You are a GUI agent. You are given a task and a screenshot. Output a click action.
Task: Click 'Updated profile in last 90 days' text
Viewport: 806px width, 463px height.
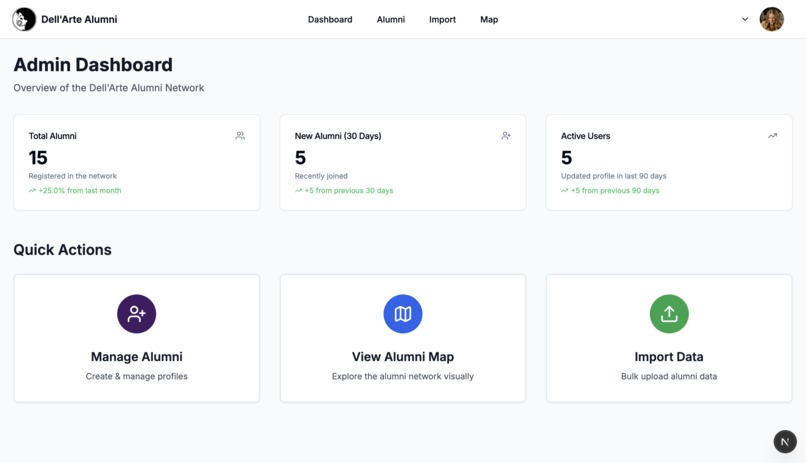coord(614,176)
